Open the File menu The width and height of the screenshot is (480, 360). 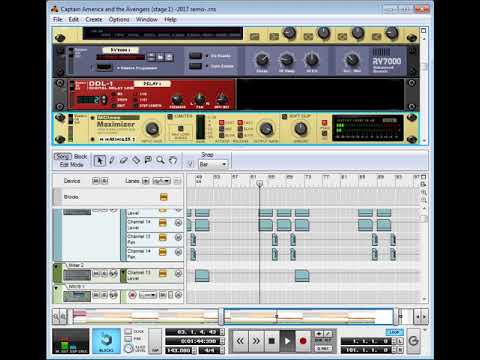(x=58, y=19)
